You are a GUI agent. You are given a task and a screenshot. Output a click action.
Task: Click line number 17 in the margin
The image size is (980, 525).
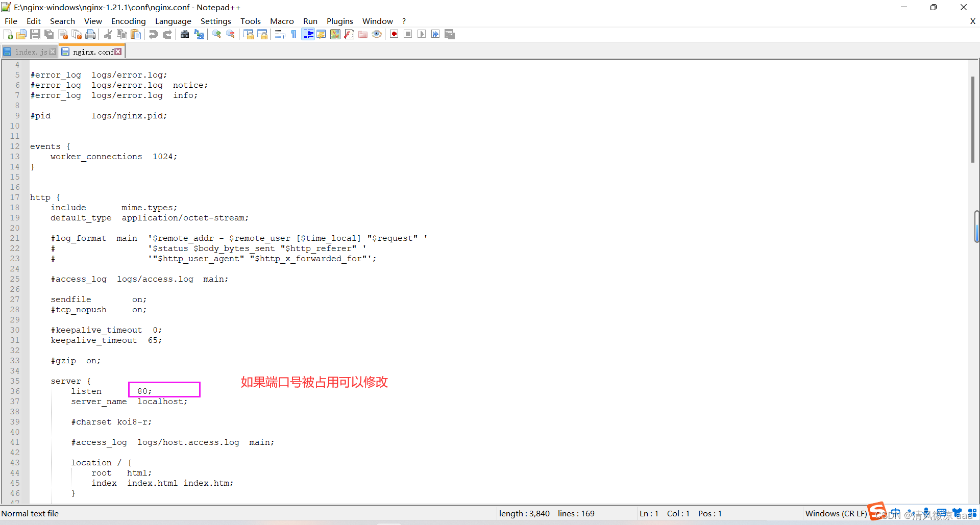(x=15, y=197)
